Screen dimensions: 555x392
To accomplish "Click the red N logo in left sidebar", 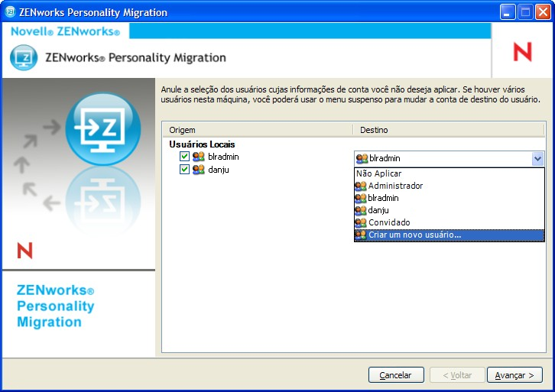I will [24, 251].
